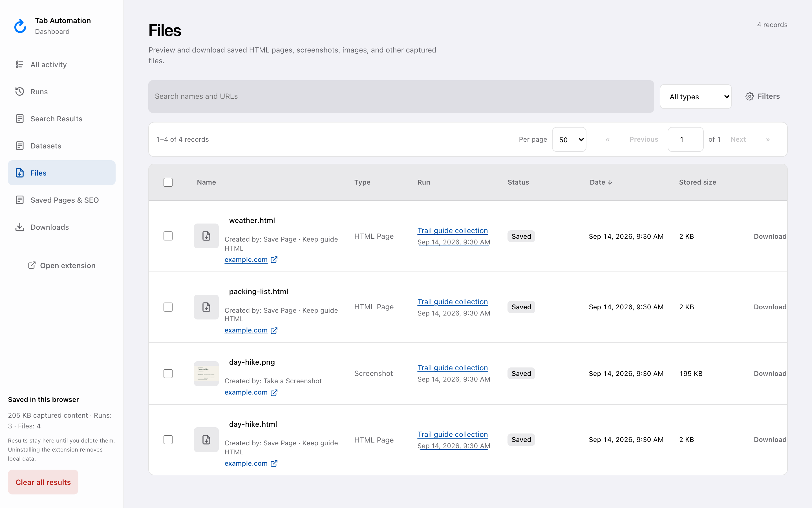Click the Filters gear icon
The height and width of the screenshot is (508, 812).
point(750,97)
